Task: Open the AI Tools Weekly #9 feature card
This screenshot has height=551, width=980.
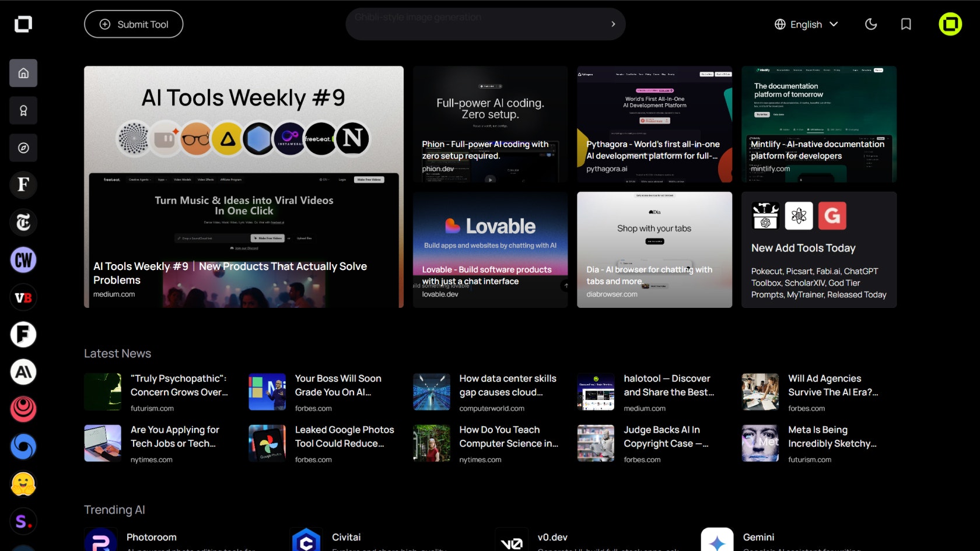Action: coord(244,187)
